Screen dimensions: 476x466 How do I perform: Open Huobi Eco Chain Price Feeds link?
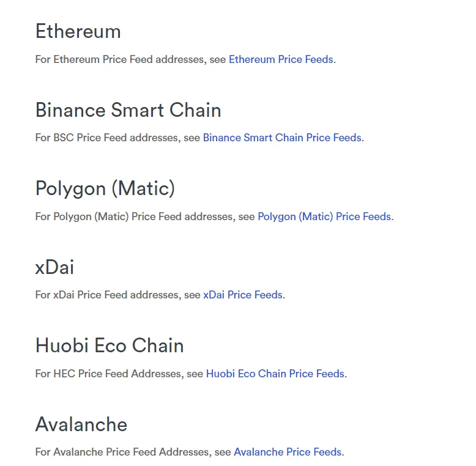(x=275, y=374)
